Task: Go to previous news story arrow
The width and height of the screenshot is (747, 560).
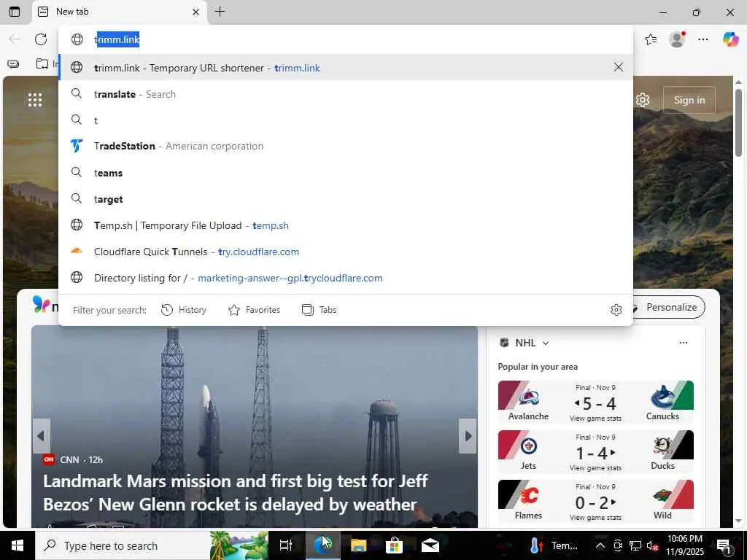Action: tap(41, 436)
